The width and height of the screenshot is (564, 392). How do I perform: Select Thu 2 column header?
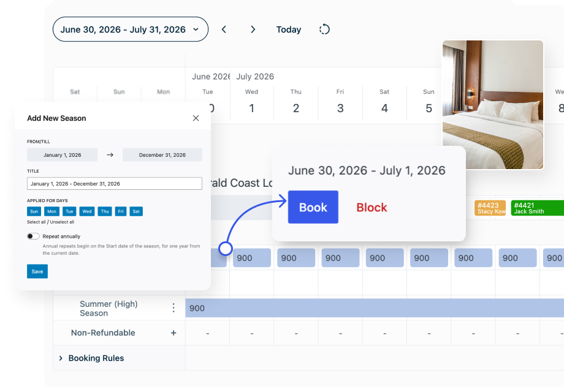(296, 102)
